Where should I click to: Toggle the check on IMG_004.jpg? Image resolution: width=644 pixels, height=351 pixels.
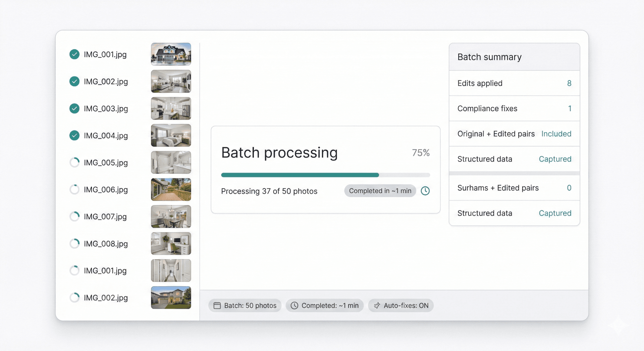(x=74, y=135)
